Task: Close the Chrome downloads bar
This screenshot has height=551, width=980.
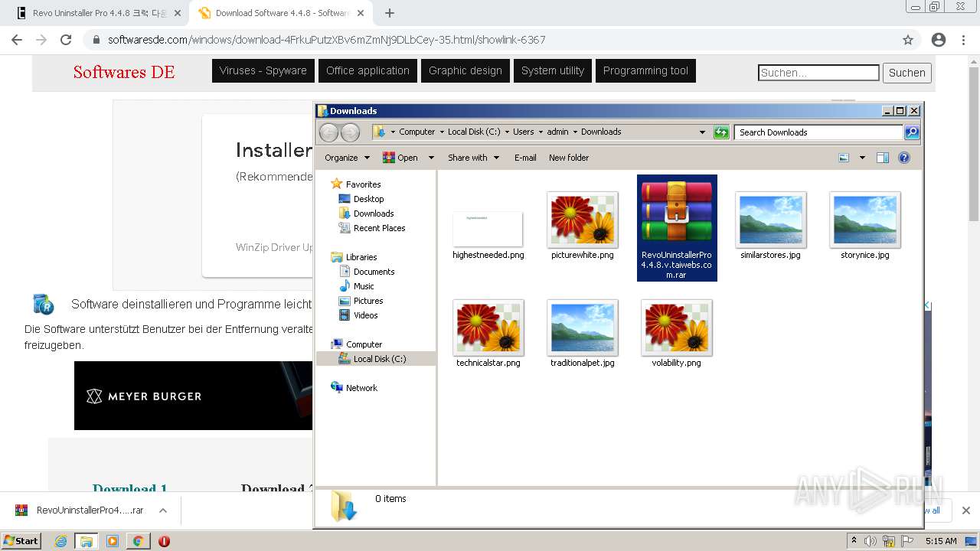Action: point(966,510)
